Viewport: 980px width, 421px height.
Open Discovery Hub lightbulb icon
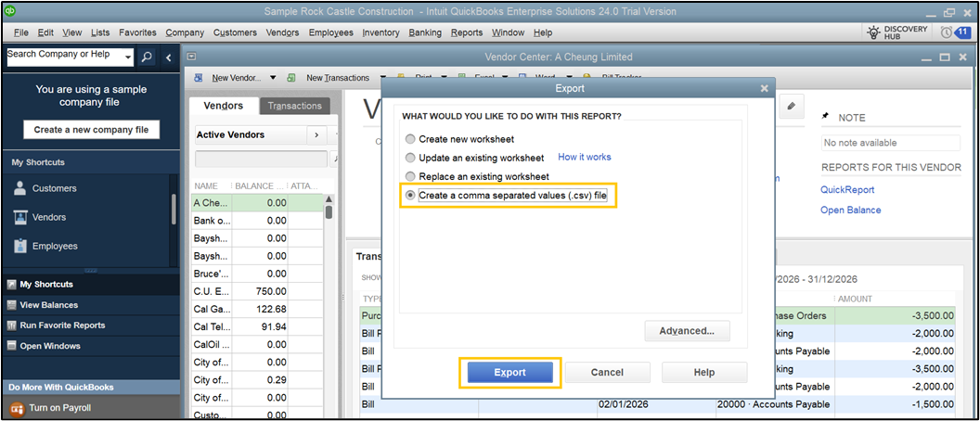875,32
